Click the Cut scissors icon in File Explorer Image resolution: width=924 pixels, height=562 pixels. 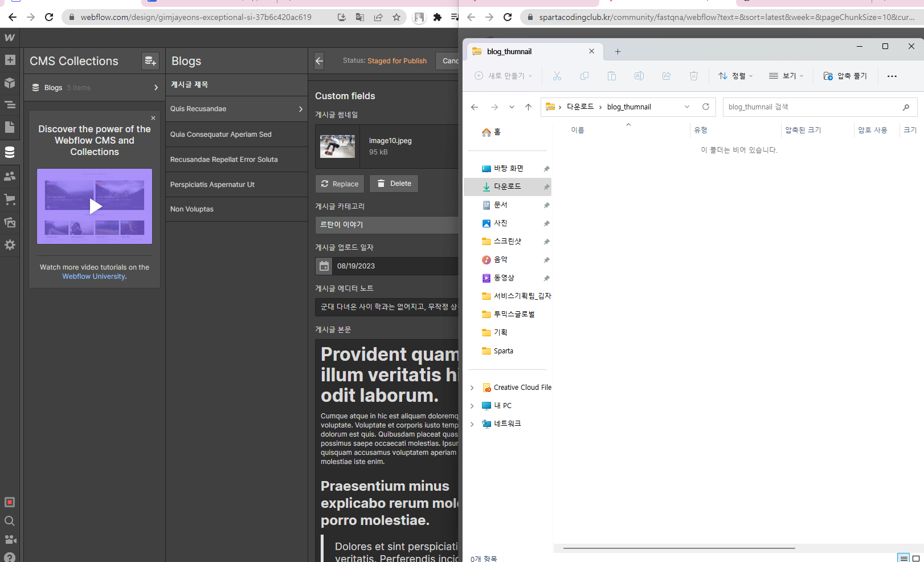click(x=557, y=76)
